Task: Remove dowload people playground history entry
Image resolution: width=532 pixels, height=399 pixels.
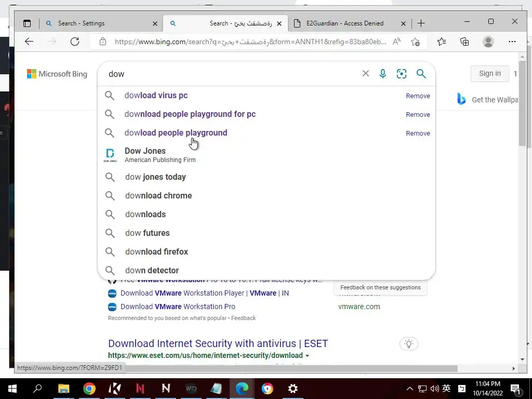Action: pos(418,134)
